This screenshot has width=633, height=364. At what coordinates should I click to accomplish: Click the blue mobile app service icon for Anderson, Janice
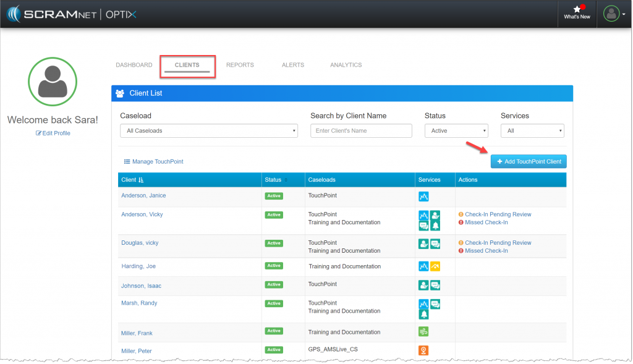point(423,195)
